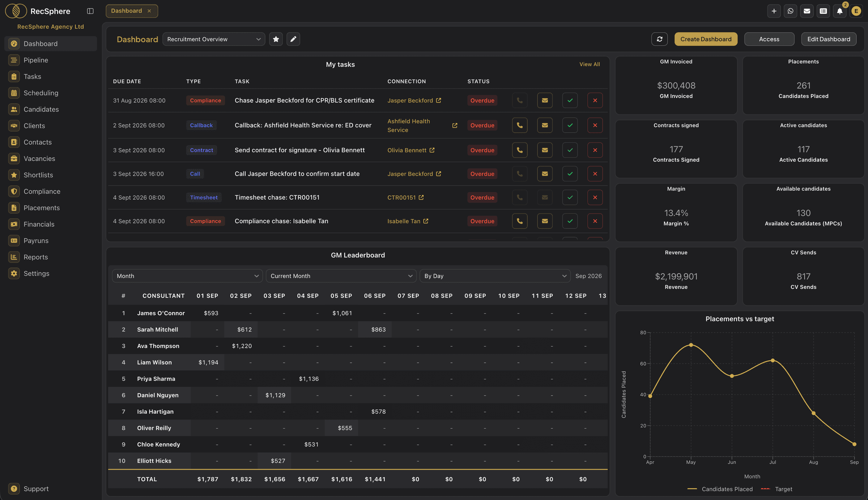Mark Chase Jasper Beckford CPR/BLS task complete
868x500 pixels.
[x=570, y=101]
